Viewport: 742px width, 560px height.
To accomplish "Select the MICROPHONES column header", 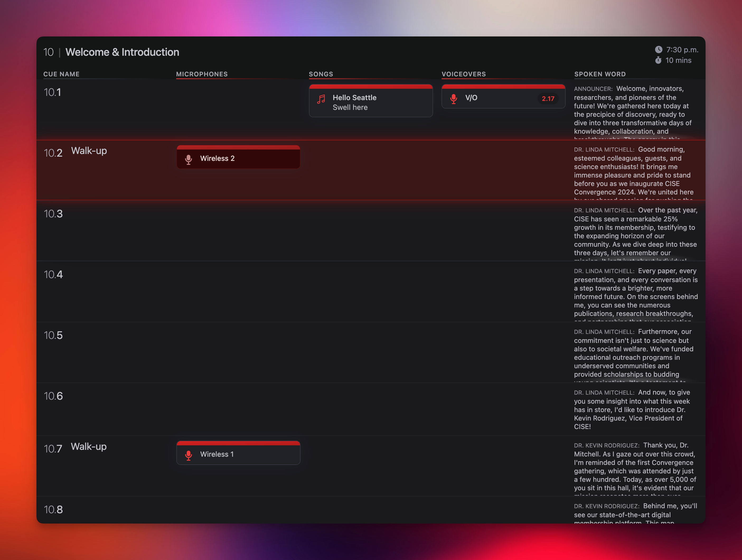I will coord(201,74).
